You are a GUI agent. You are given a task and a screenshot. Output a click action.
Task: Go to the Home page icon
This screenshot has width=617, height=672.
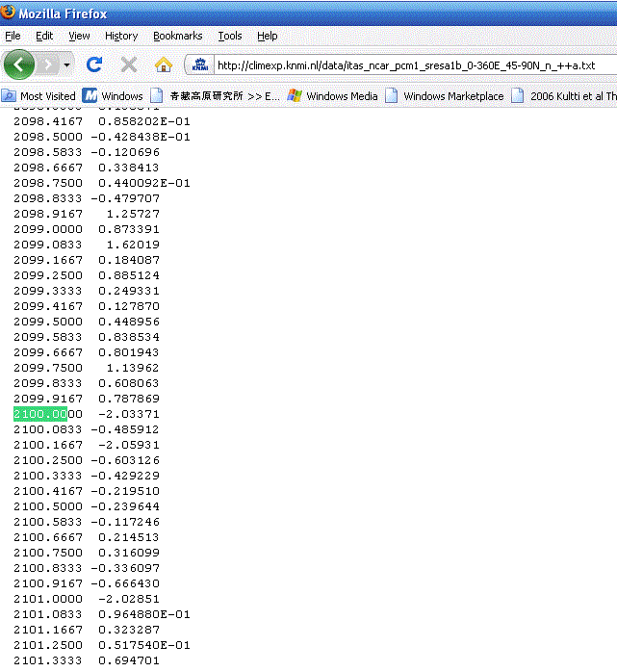coord(164,65)
